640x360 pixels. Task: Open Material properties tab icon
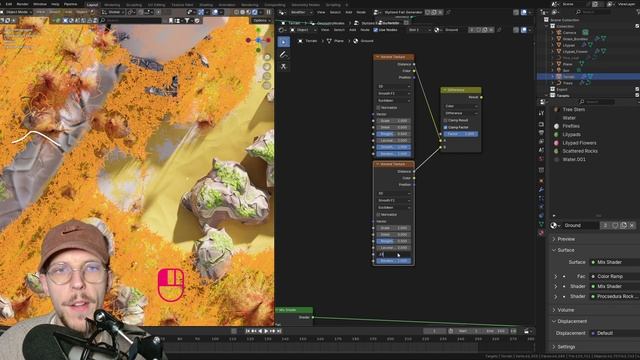coord(541,233)
